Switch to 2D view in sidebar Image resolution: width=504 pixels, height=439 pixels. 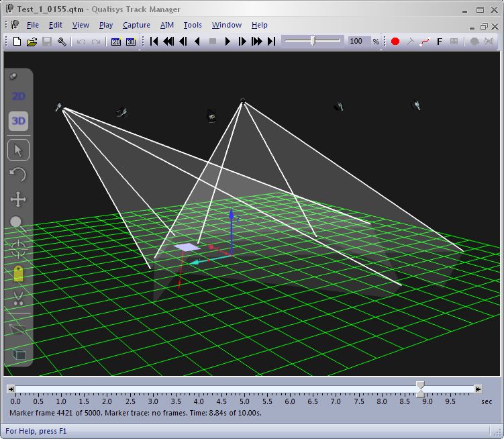[x=19, y=97]
